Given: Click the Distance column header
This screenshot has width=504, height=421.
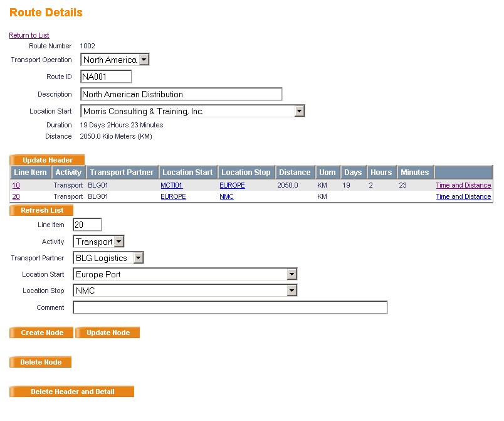Looking at the screenshot, I should pyautogui.click(x=295, y=173).
